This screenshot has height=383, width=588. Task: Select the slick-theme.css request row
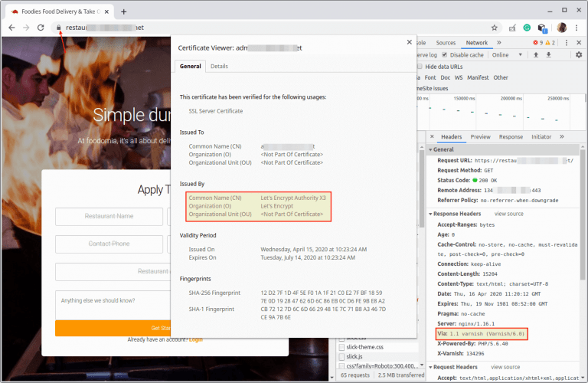379,347
